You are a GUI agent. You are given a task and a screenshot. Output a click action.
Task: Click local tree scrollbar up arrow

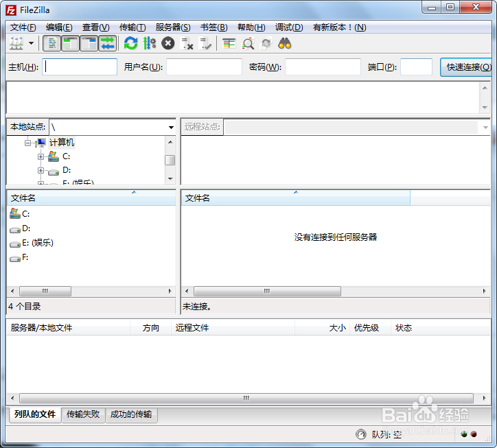(x=170, y=142)
